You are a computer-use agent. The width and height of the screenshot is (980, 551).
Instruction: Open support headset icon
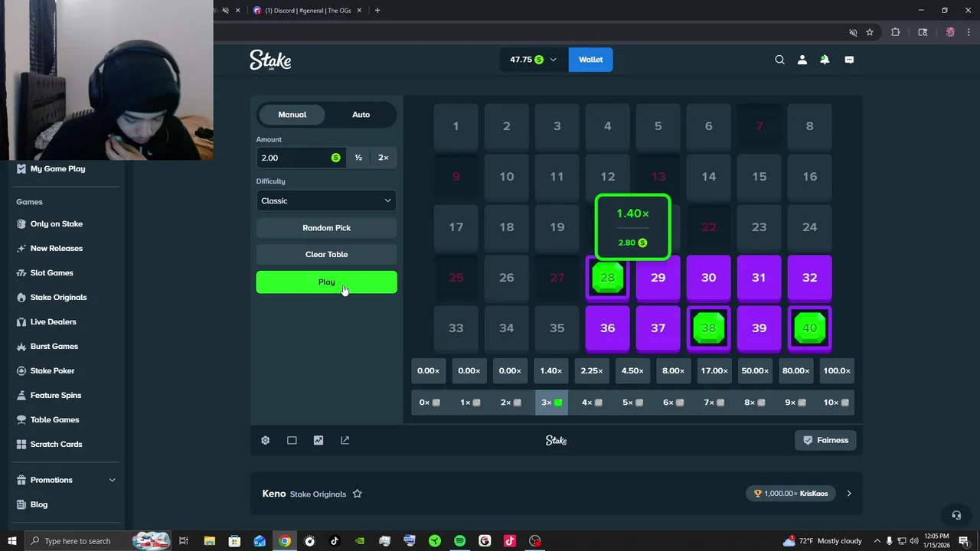[955, 515]
